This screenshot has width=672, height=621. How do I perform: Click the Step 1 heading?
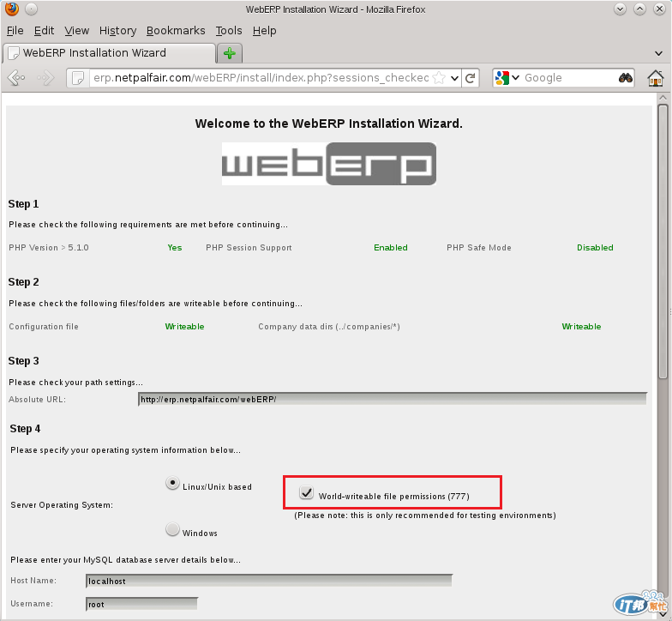[24, 204]
